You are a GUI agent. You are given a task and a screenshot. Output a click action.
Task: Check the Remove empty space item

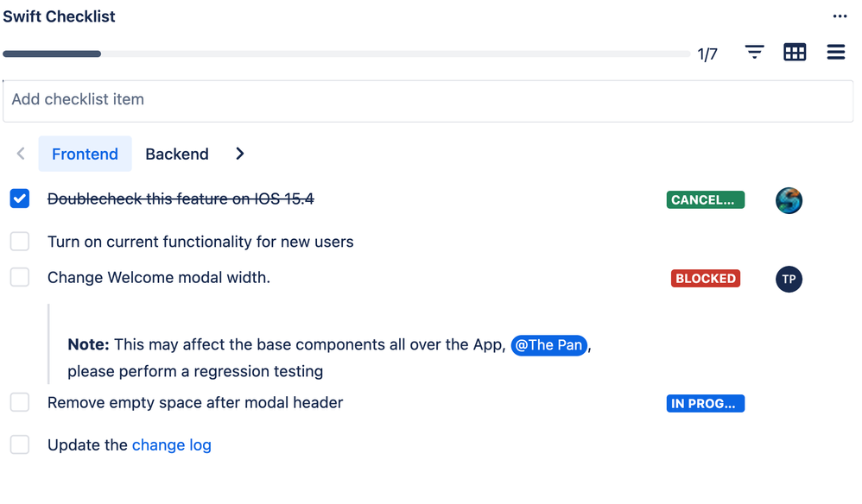coord(20,402)
